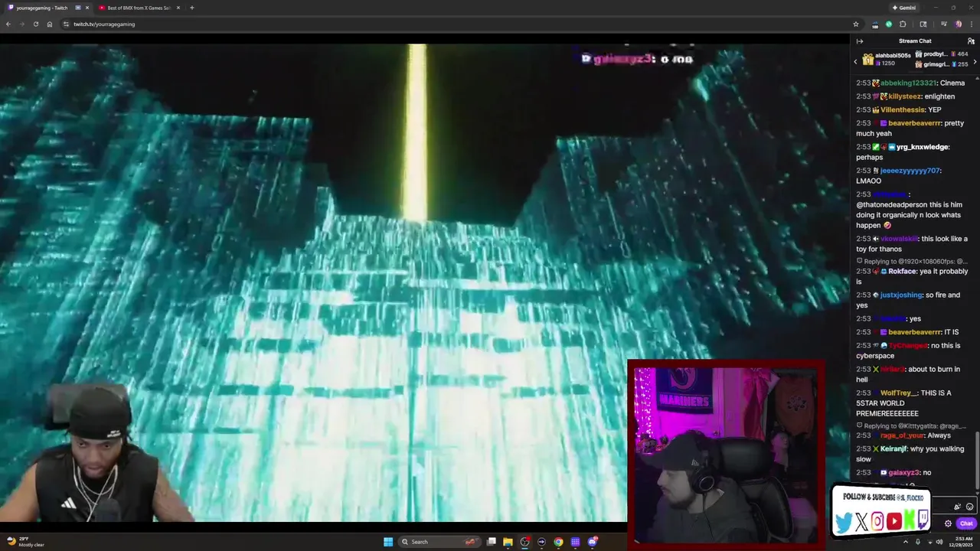This screenshot has width=980, height=551.
Task: Open reply thread to @Kittytygatita
Action: [911, 425]
